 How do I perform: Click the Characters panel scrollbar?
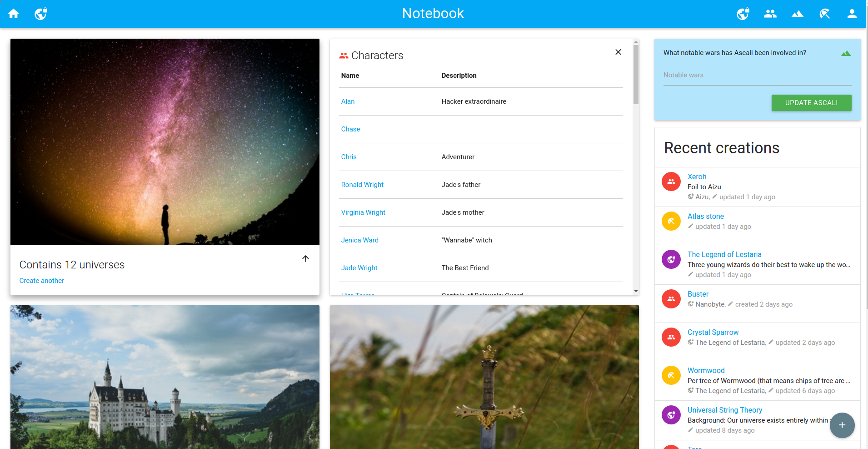point(636,75)
